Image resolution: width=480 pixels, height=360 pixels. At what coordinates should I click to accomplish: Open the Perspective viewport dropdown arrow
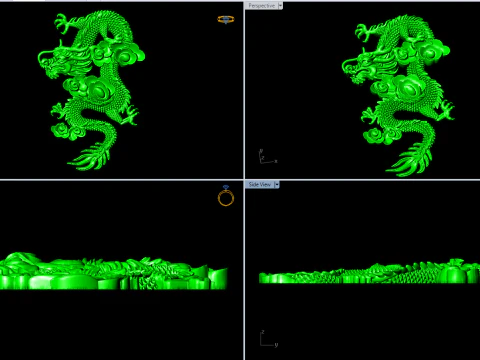(x=280, y=6)
